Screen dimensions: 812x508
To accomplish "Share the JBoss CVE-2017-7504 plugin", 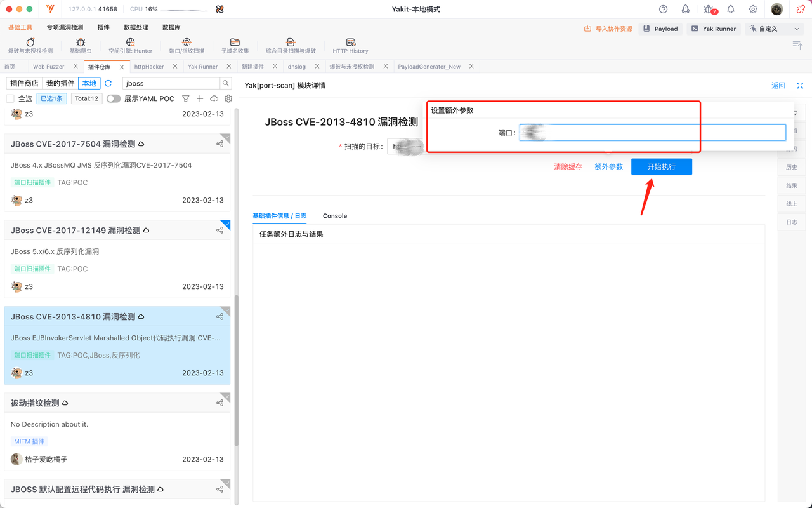I will tap(219, 144).
